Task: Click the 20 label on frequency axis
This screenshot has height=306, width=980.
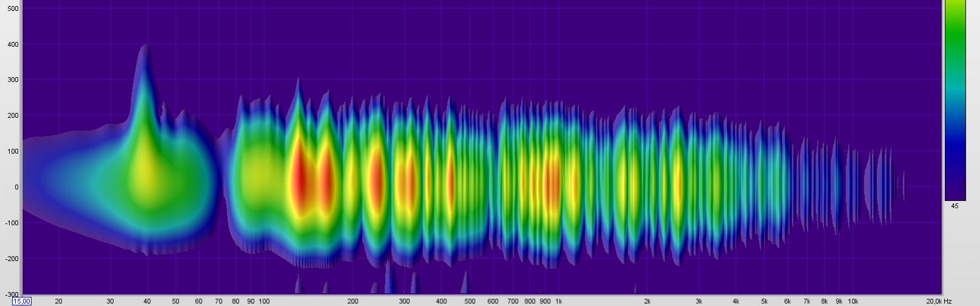Action: coord(58,301)
